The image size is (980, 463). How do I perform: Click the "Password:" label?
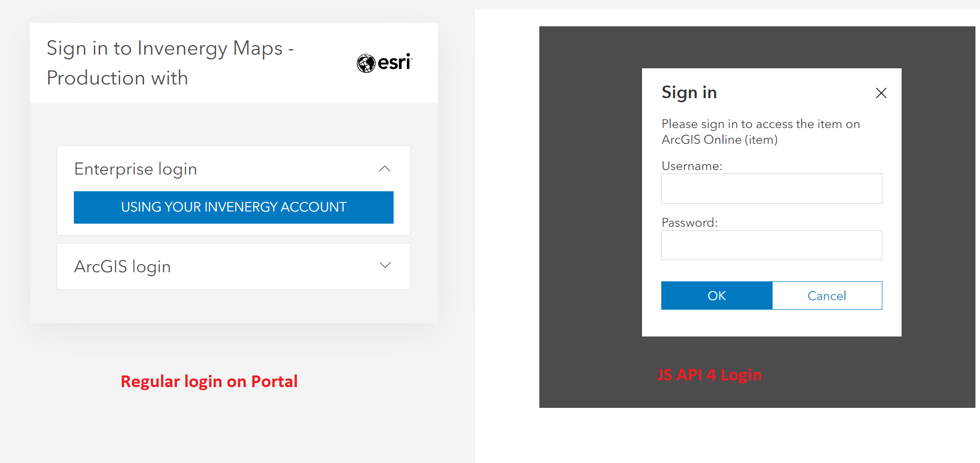pyautogui.click(x=689, y=223)
